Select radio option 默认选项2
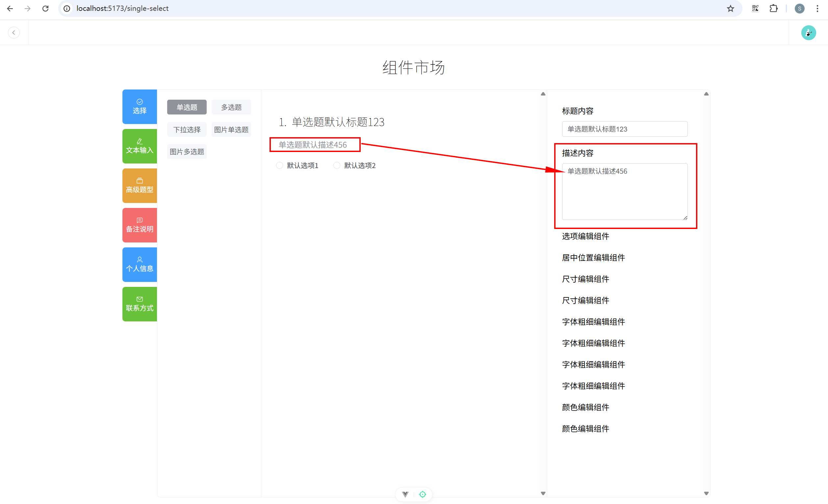828x504 pixels. [336, 165]
